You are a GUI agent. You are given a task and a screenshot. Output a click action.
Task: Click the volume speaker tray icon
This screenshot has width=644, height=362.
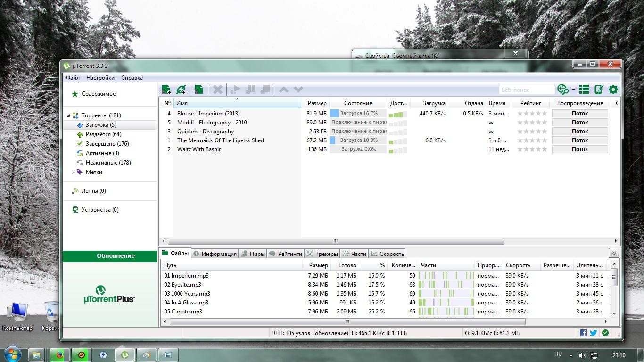tap(583, 355)
